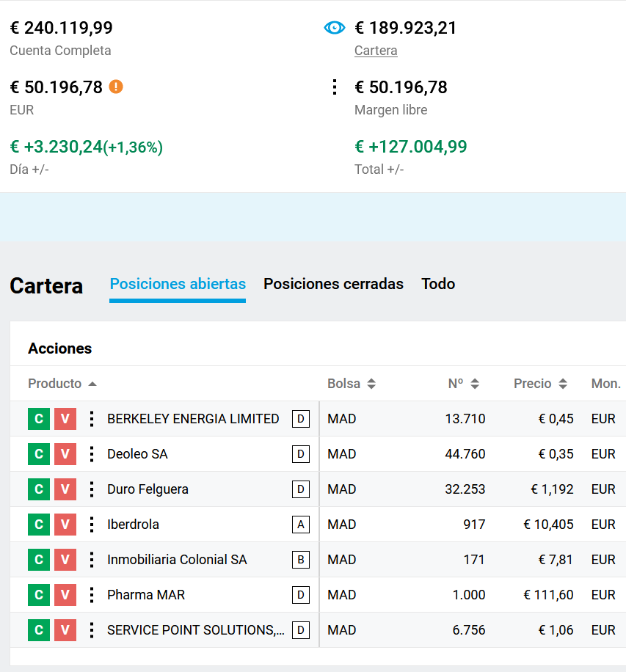The height and width of the screenshot is (672, 626).
Task: Toggle portfolio value visibility with eye icon
Action: [334, 28]
